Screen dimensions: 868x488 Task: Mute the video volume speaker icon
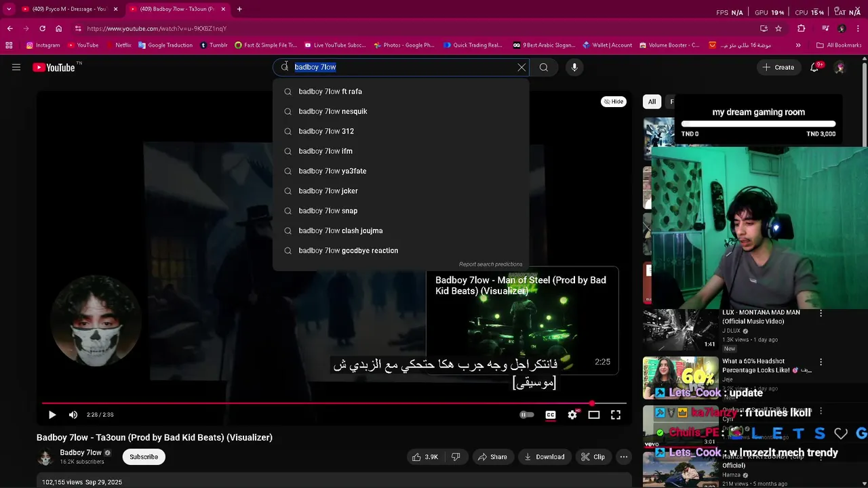(73, 415)
